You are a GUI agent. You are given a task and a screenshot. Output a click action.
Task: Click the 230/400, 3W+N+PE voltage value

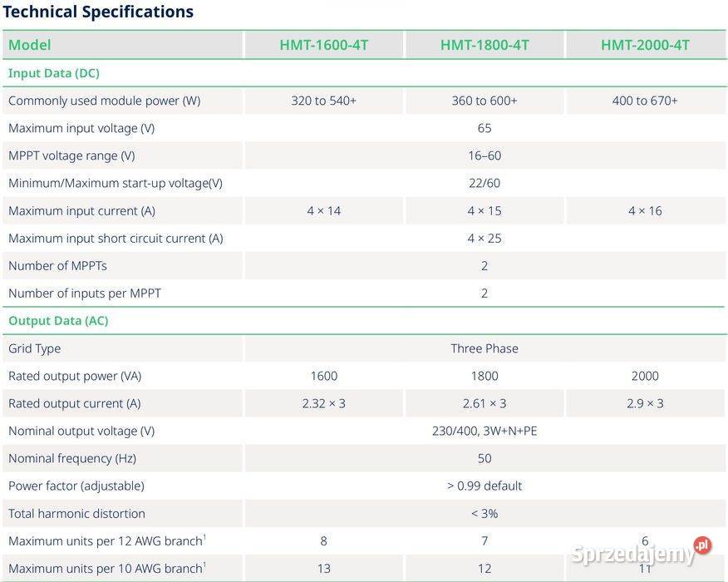coord(485,431)
